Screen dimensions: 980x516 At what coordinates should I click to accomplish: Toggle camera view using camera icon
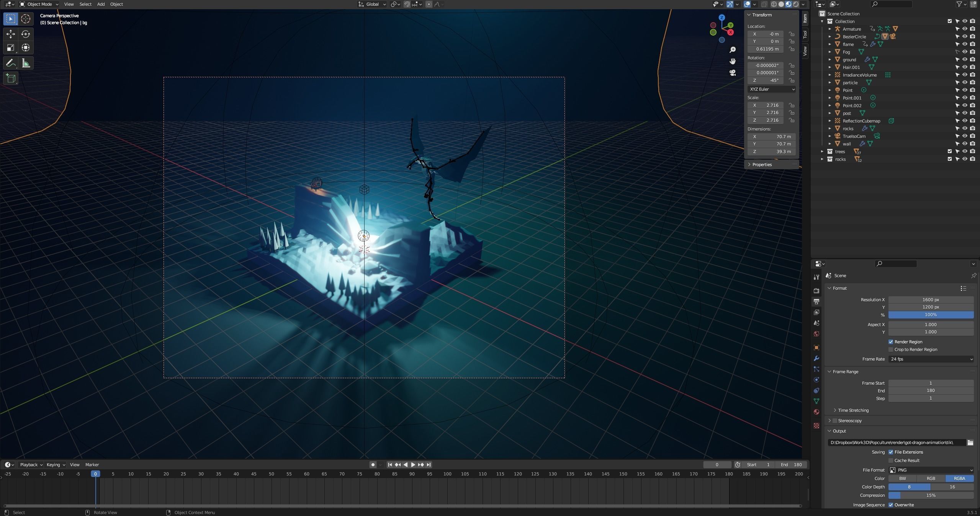point(733,73)
